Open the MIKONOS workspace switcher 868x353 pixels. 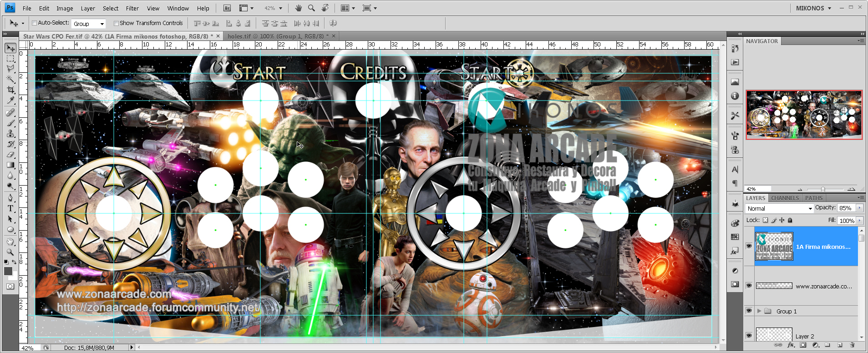pyautogui.click(x=813, y=8)
